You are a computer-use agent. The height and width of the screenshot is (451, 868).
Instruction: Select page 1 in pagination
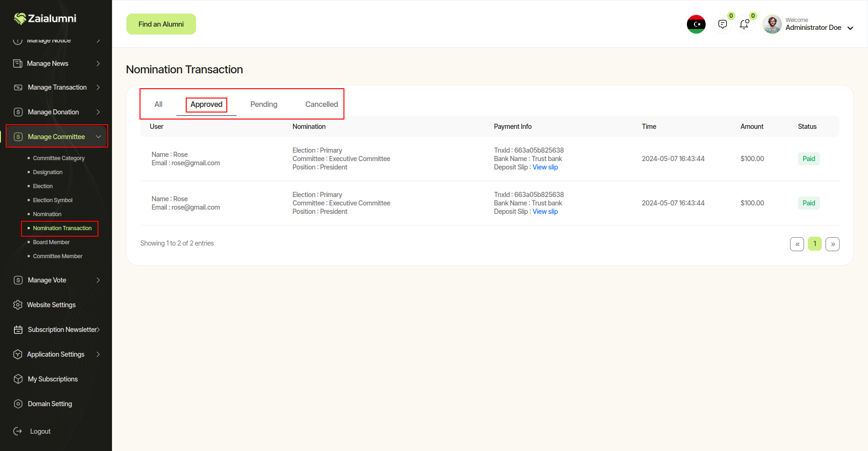pyautogui.click(x=815, y=244)
